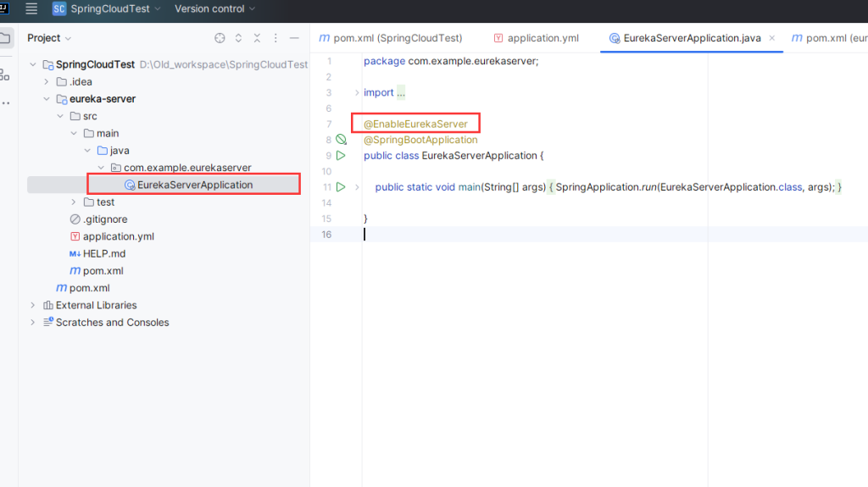The width and height of the screenshot is (868, 487).
Task: Click the Markdown icon beside HELP.md
Action: pyautogui.click(x=75, y=253)
